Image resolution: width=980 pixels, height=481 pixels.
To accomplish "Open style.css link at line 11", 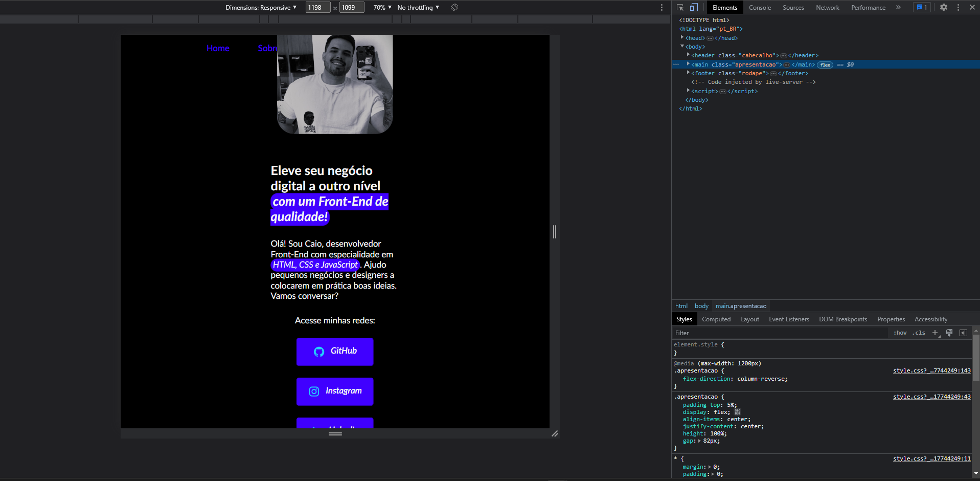I will [931, 458].
